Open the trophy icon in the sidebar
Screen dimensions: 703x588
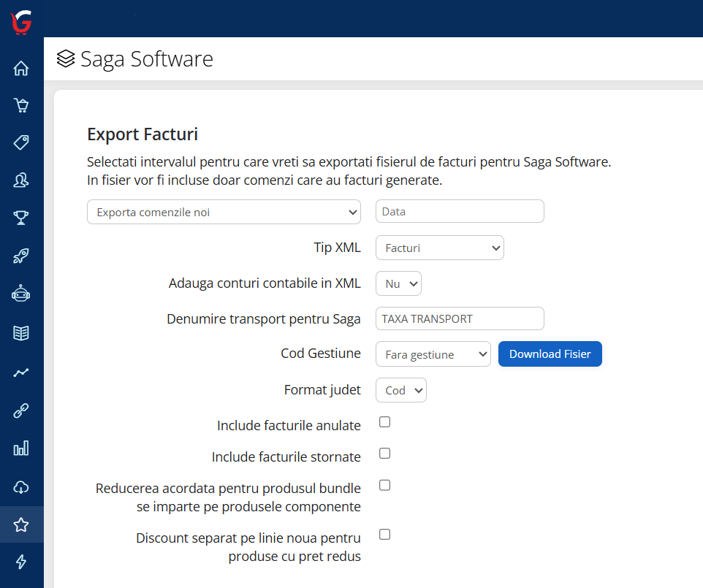21,218
